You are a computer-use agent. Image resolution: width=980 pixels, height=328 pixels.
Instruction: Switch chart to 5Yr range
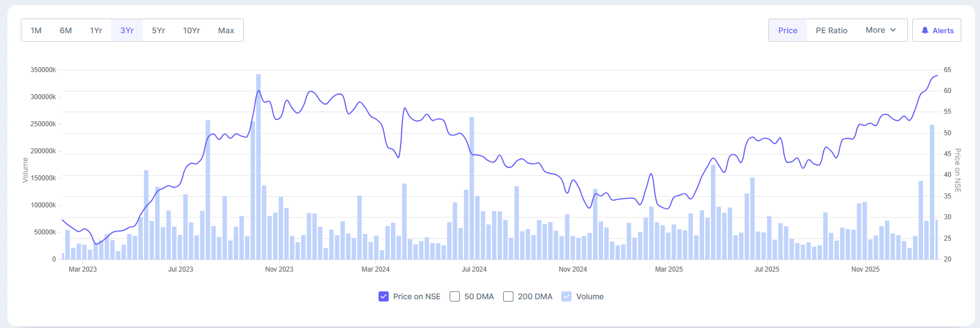pyautogui.click(x=159, y=30)
